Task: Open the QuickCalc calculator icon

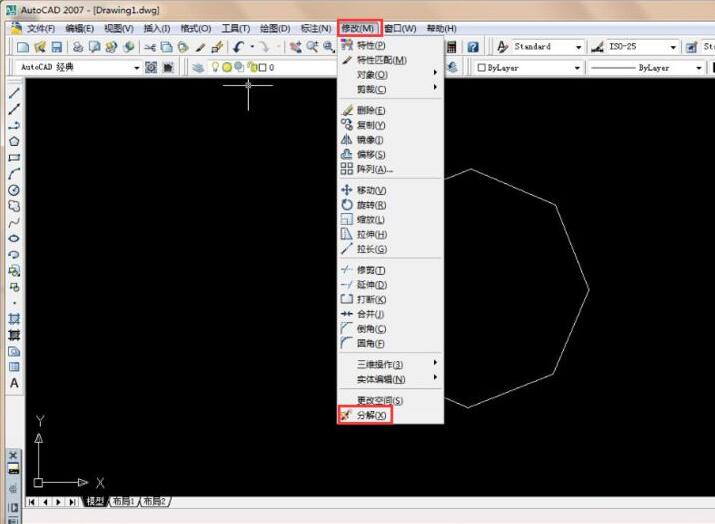Action: (451, 47)
